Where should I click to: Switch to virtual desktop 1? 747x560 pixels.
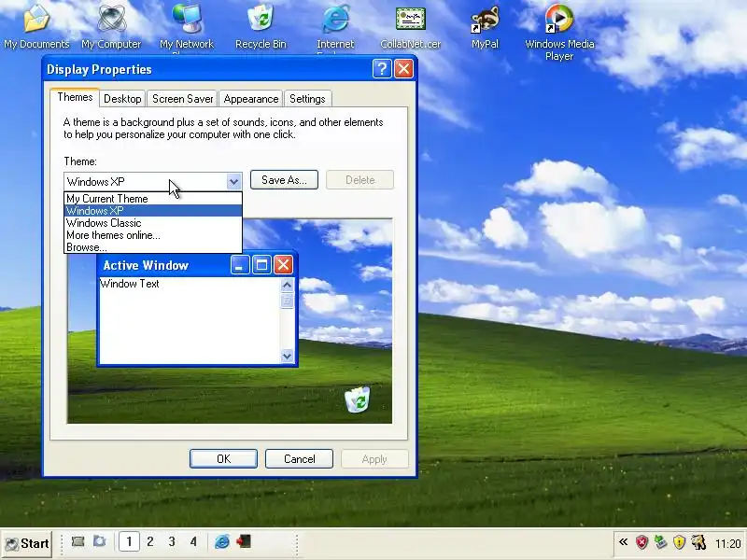click(129, 541)
